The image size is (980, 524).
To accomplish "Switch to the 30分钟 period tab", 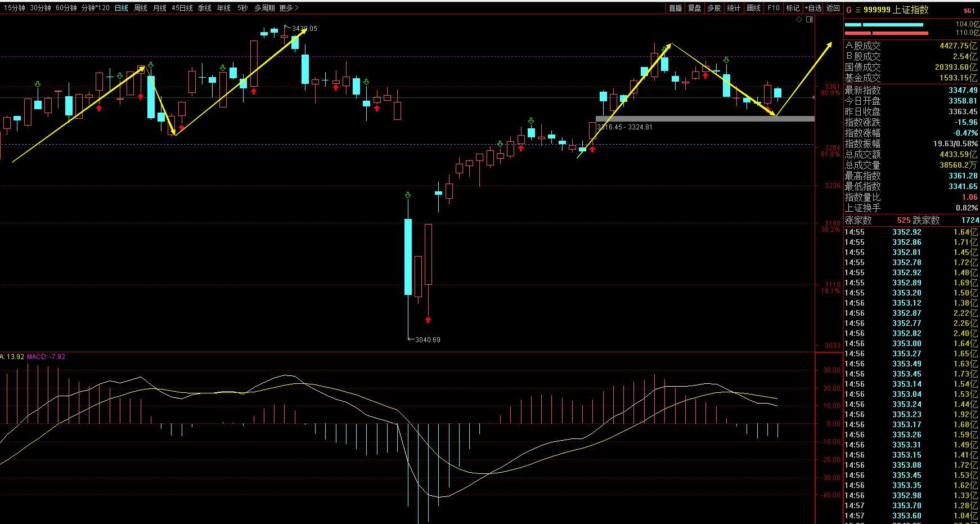I will (41, 8).
